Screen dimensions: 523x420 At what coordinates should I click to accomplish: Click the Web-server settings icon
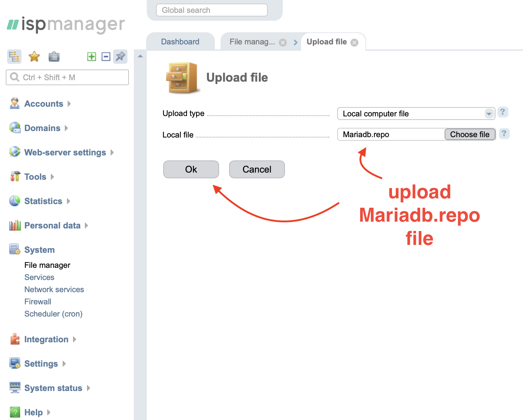tap(15, 152)
